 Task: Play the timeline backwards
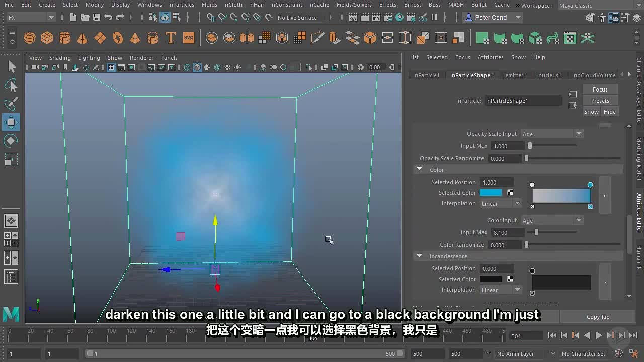(x=587, y=335)
